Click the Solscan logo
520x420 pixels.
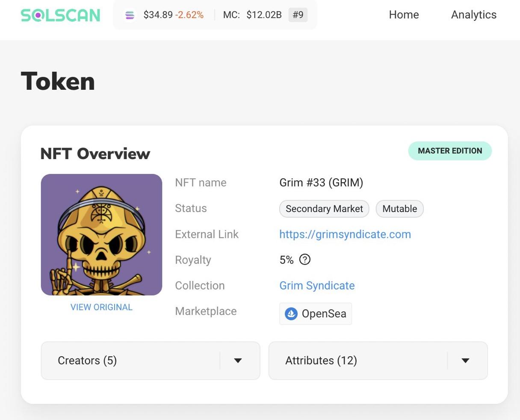coord(60,15)
